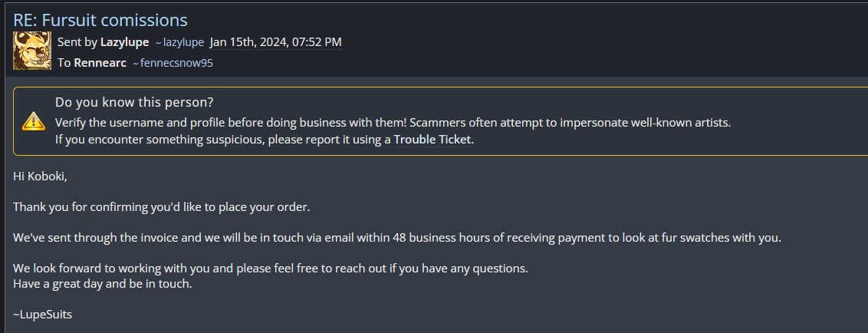Open sender Lazylupe's display name link
868x333 pixels.
pos(125,41)
